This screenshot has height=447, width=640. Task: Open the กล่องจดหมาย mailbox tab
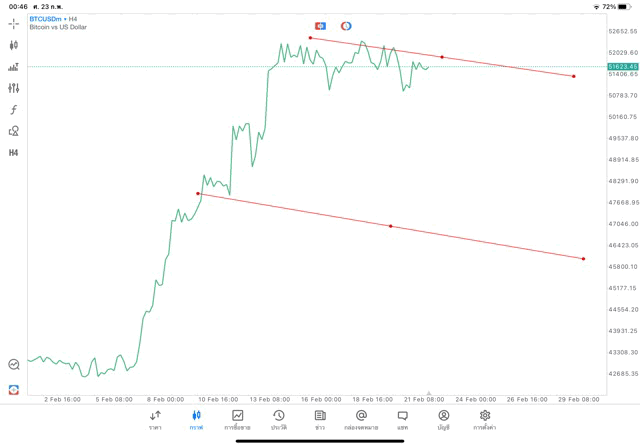[361, 419]
